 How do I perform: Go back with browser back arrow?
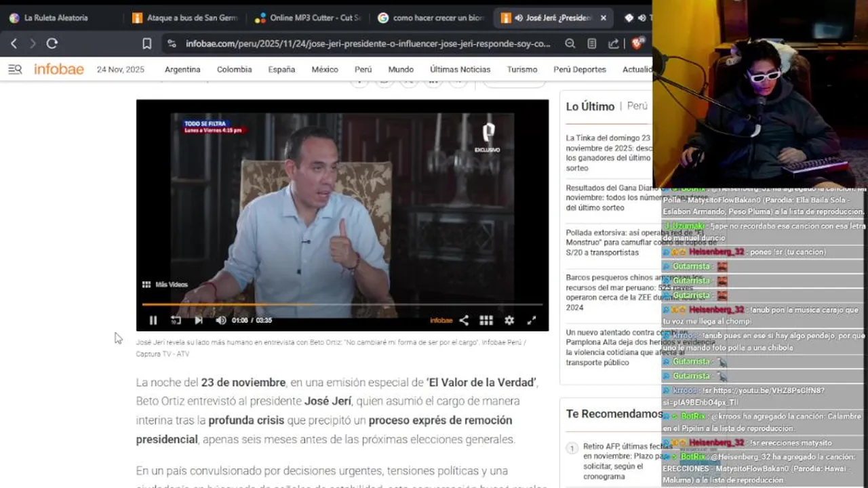coord(14,43)
